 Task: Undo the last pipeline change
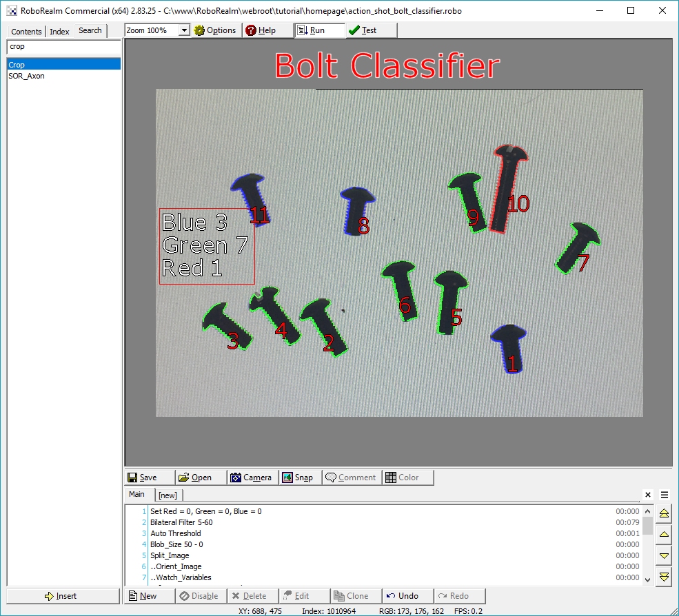click(x=402, y=596)
